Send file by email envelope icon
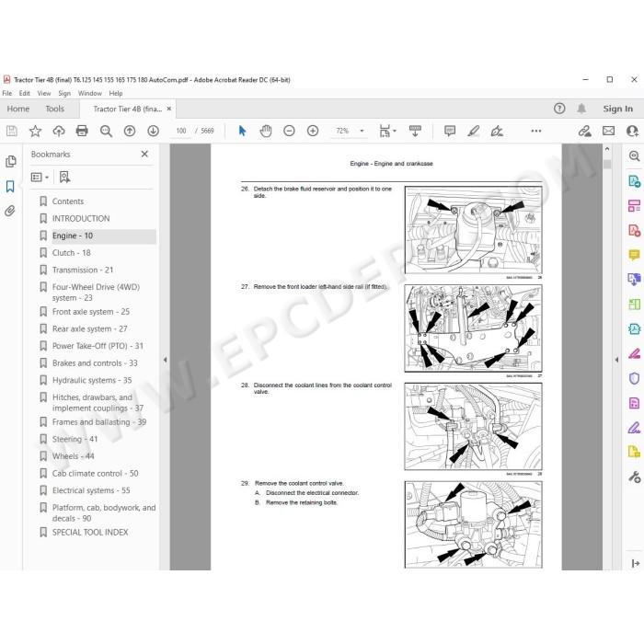Viewport: 644px width, 644px height. [609, 131]
